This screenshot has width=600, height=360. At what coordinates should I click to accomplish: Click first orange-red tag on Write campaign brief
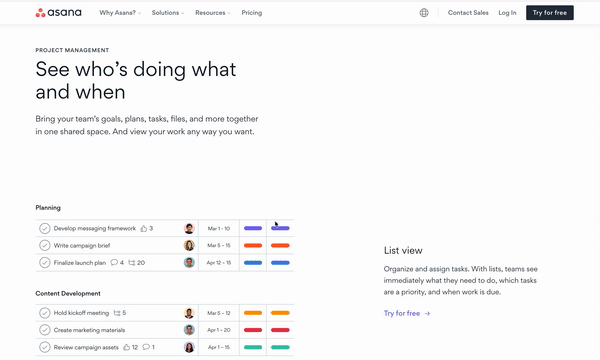(x=253, y=246)
